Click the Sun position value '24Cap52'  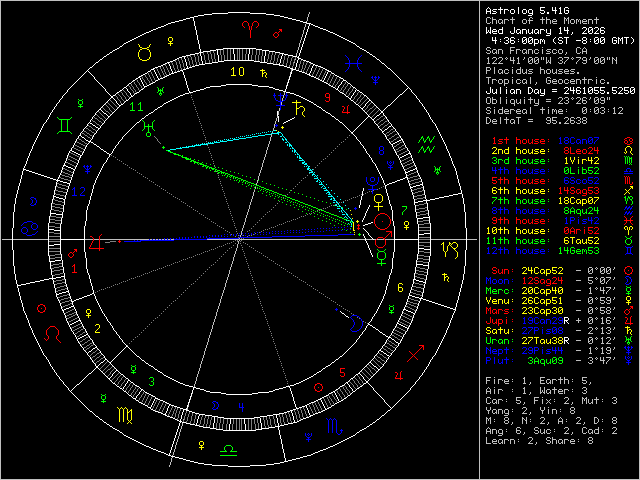pyautogui.click(x=542, y=271)
